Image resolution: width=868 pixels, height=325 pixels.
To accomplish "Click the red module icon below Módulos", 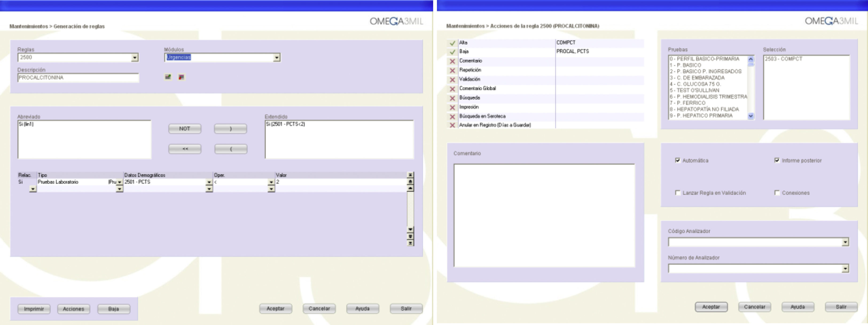I will click(181, 77).
